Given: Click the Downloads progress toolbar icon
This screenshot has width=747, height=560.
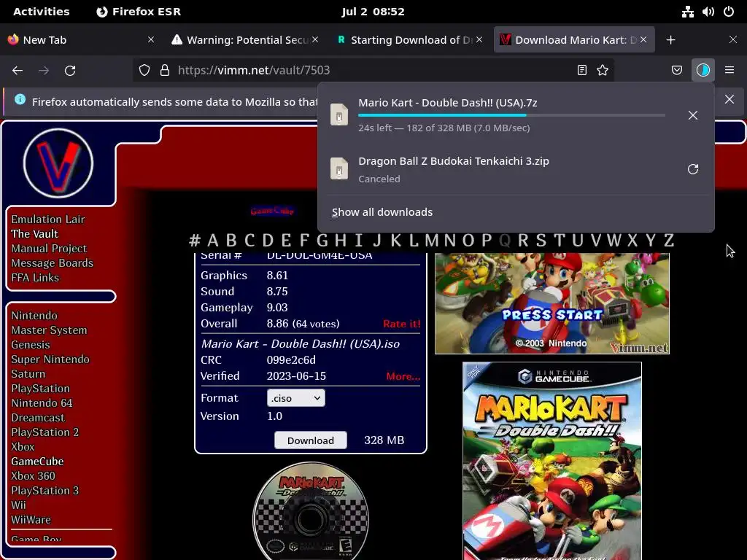Looking at the screenshot, I should [x=703, y=71].
